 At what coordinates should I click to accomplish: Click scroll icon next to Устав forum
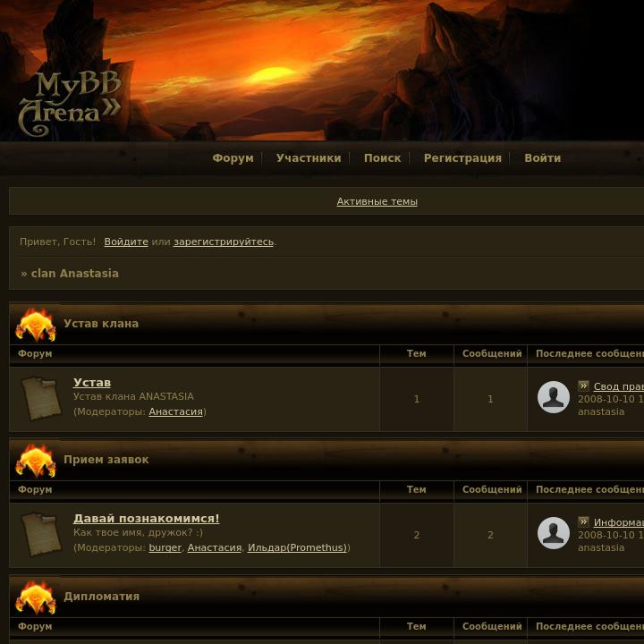41,399
